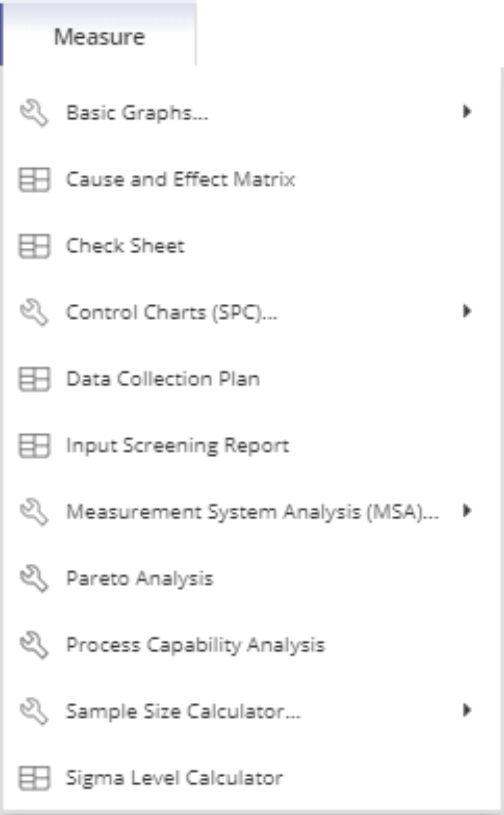504x815 pixels.
Task: Click the wrench icon beside Pareto Analysis
Action: 34,578
